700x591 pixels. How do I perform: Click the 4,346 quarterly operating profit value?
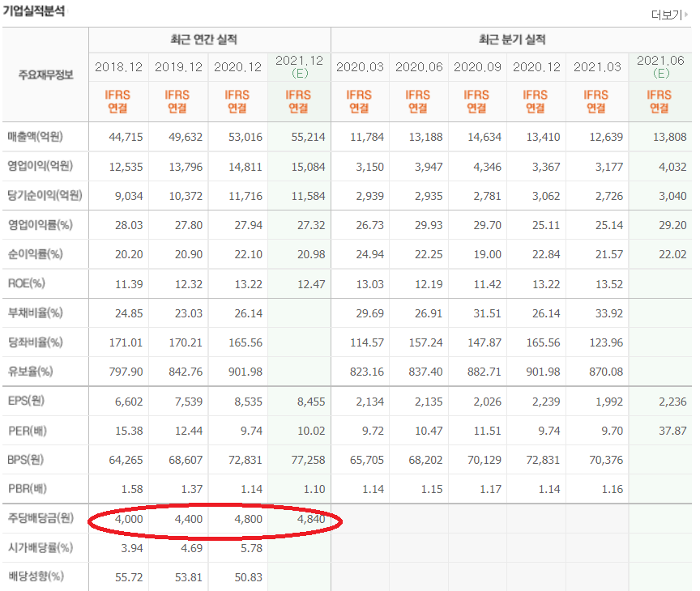point(488,167)
